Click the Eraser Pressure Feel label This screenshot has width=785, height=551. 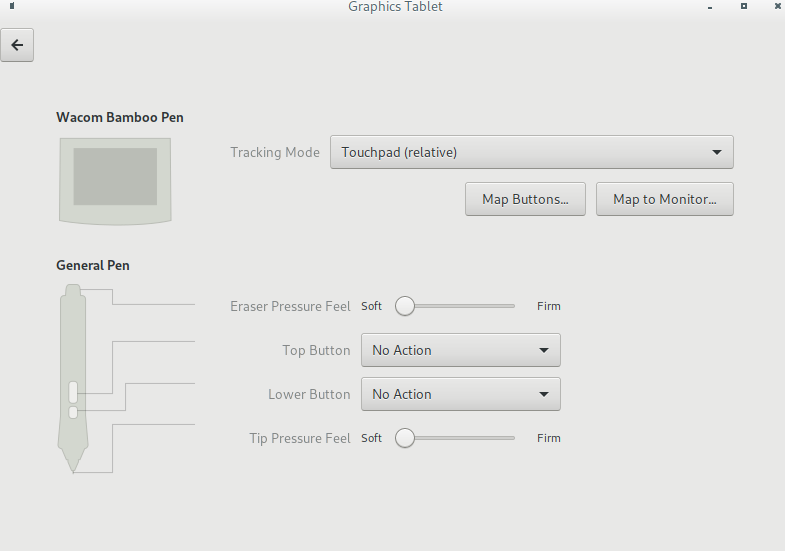coord(290,306)
